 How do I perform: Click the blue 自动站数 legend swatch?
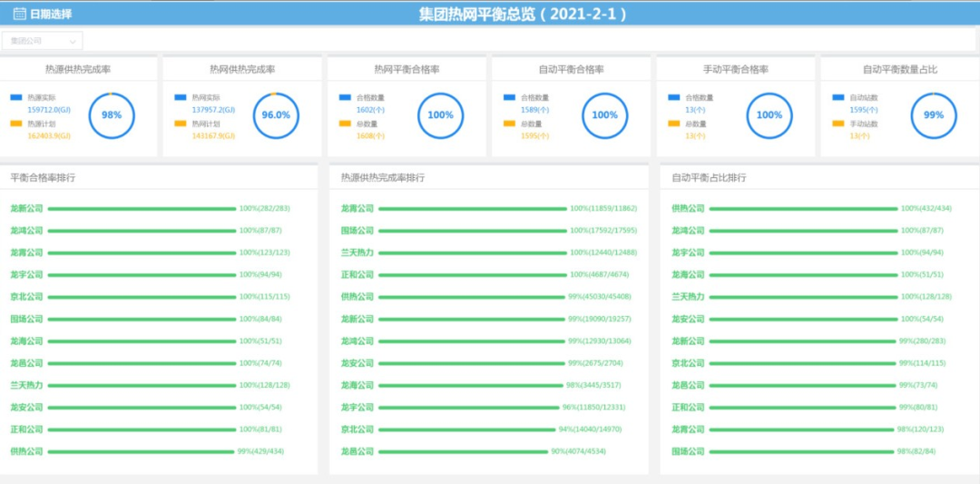click(838, 97)
